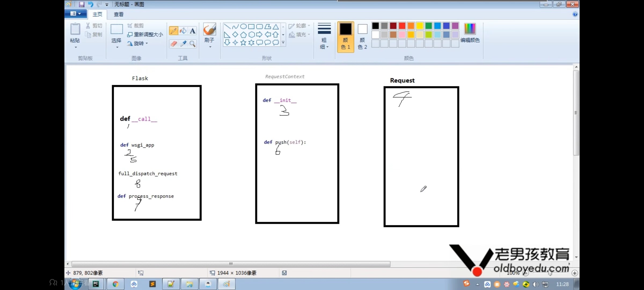644x290 pixels.
Task: Open the Paint file menu button
Action: (x=75, y=14)
